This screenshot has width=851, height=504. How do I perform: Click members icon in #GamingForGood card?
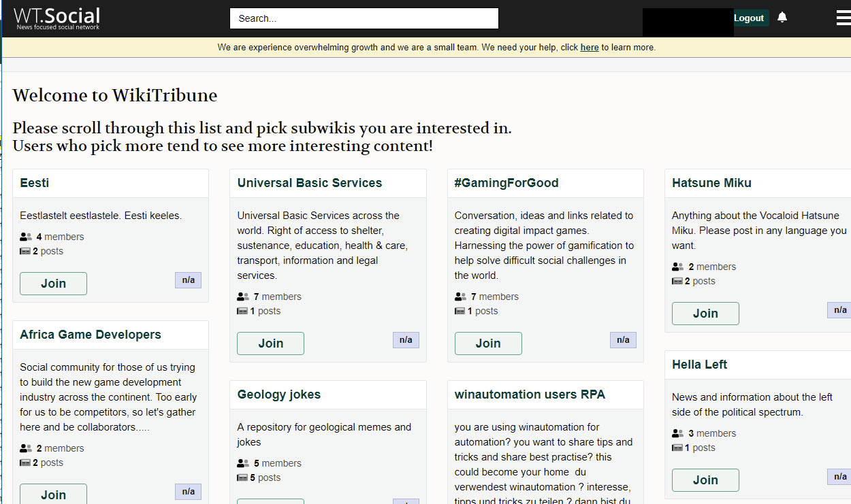460,297
